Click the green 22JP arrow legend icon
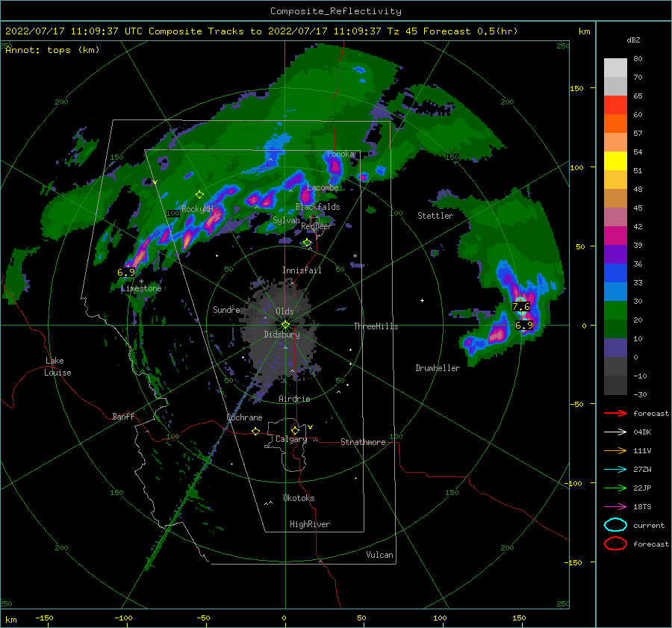The image size is (672, 628). point(615,488)
